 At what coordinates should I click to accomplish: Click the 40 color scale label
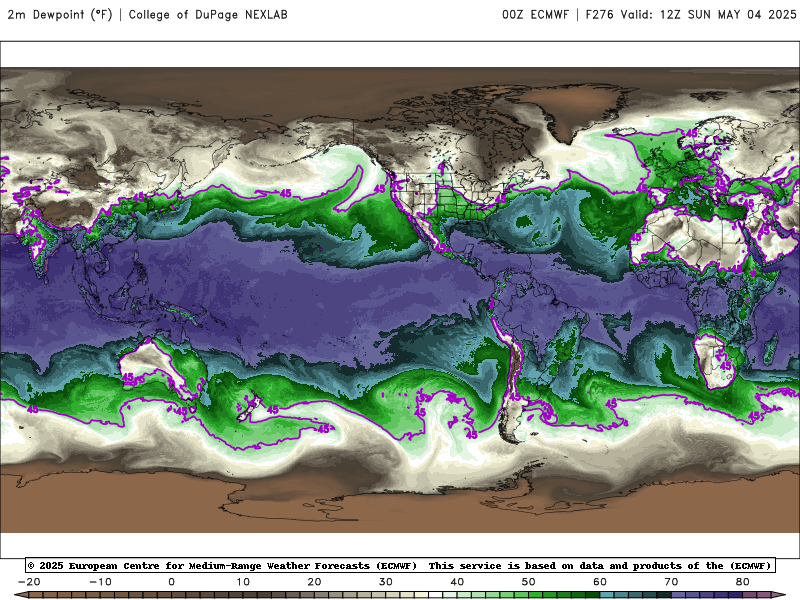pyautogui.click(x=457, y=582)
